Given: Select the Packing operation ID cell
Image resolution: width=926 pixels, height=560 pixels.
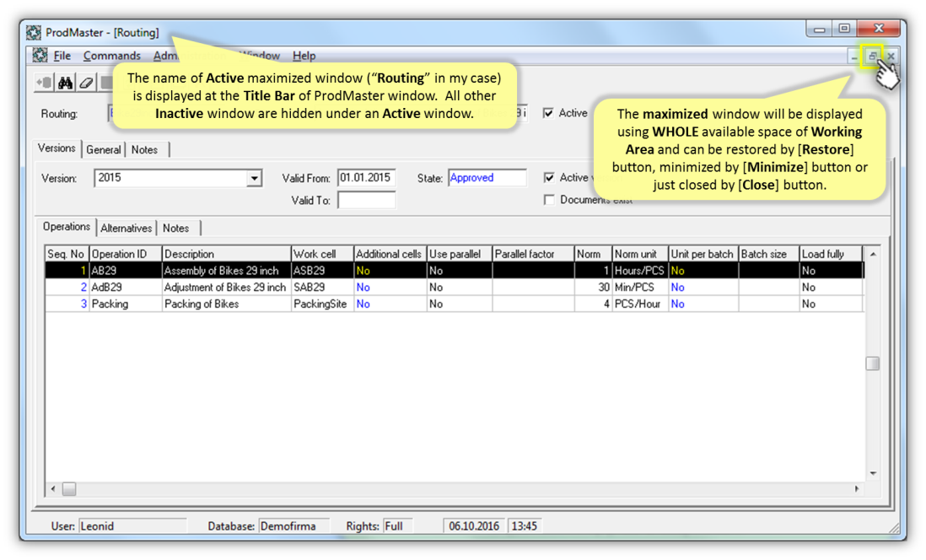Looking at the screenshot, I should [x=125, y=304].
